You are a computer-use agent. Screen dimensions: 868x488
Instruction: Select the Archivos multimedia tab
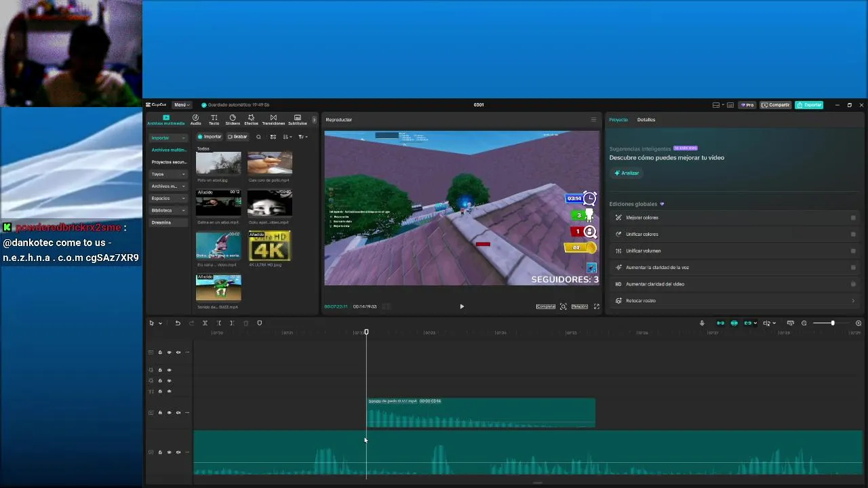point(165,120)
